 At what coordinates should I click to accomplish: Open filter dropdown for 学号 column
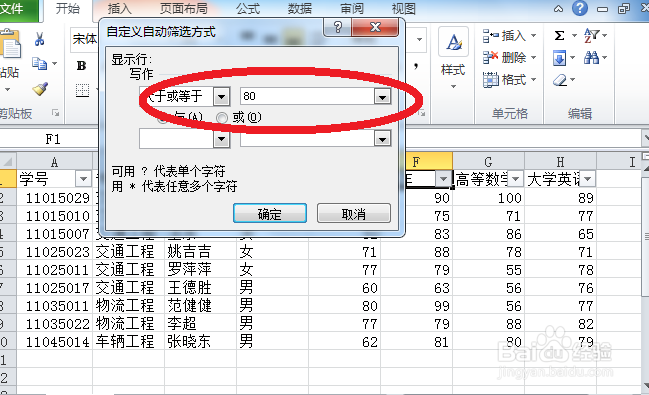[x=83, y=179]
